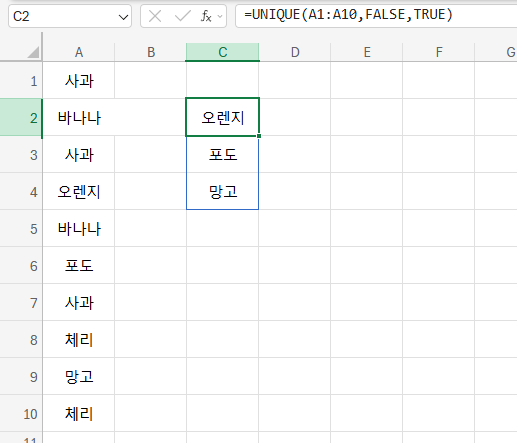
Task: Select row 3 header
Action: pyautogui.click(x=21, y=154)
